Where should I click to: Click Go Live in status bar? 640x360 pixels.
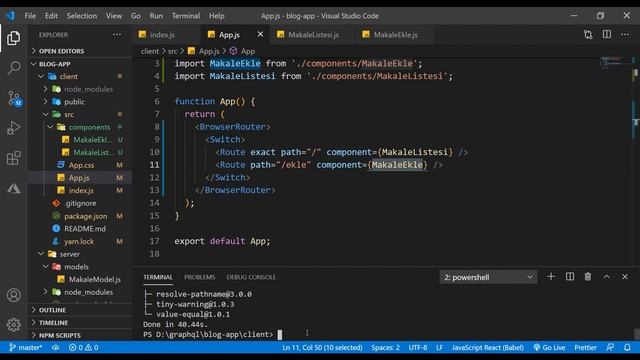549,347
